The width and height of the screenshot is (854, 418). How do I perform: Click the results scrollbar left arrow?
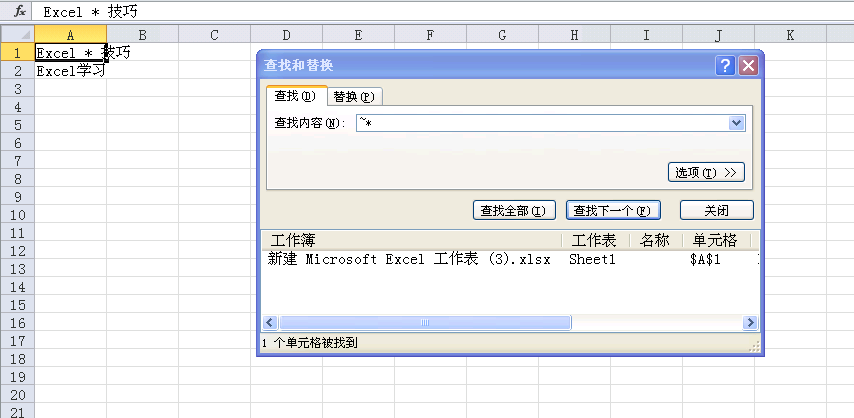pyautogui.click(x=270, y=323)
